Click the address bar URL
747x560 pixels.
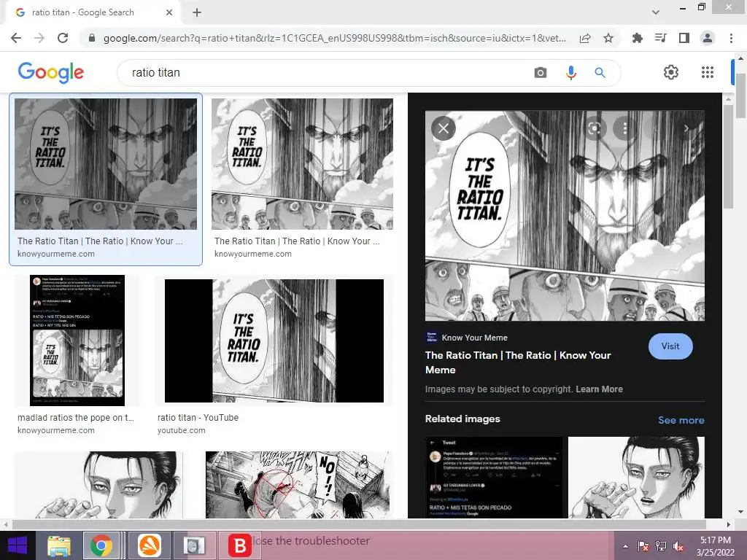[x=334, y=38]
